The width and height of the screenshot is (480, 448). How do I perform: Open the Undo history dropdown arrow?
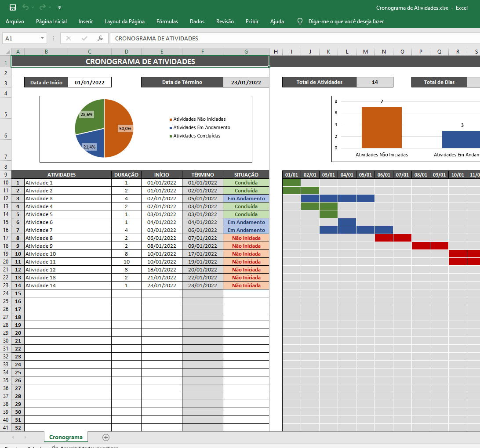[33, 7]
